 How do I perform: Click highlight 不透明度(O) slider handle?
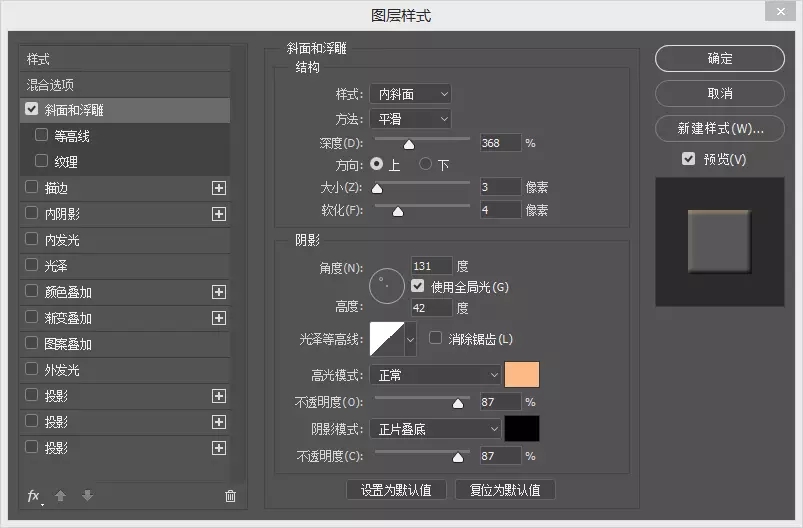pos(458,404)
